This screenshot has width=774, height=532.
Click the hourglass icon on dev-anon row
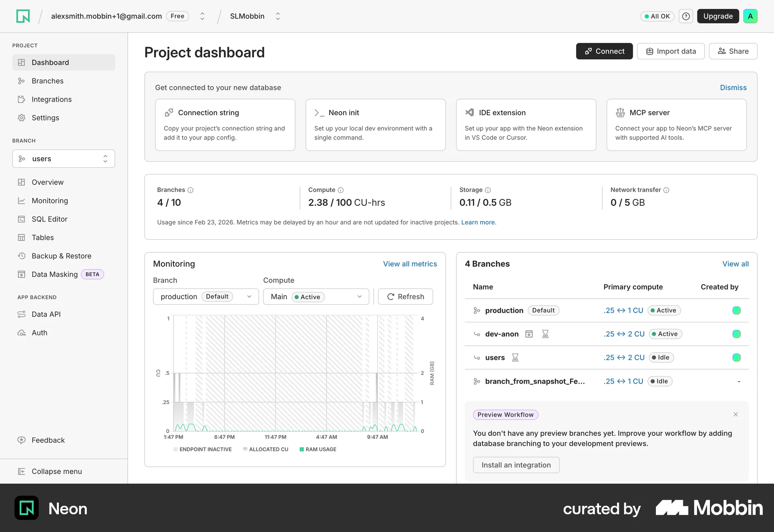[545, 334]
